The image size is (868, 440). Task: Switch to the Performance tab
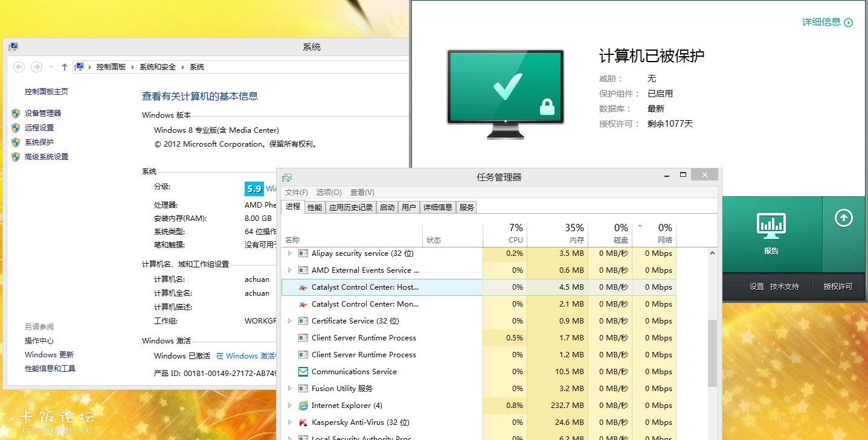(315, 207)
